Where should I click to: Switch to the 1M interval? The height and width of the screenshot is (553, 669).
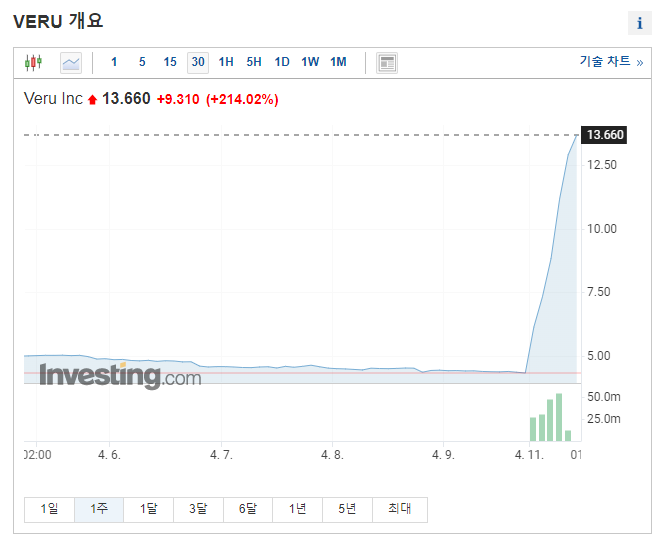(x=338, y=62)
